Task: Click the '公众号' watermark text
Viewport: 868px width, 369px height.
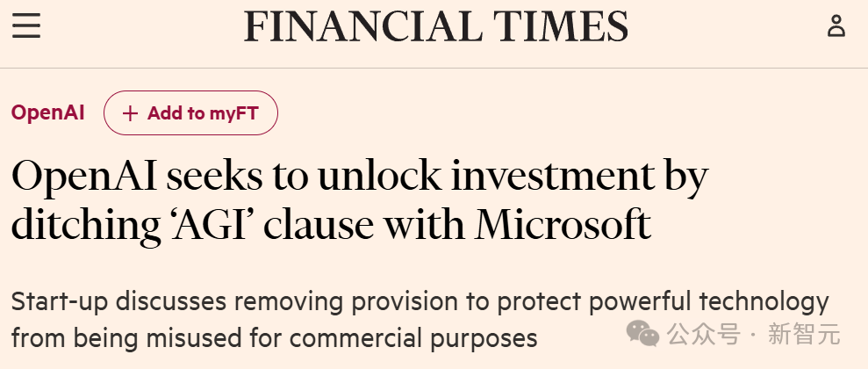Action: (704, 335)
